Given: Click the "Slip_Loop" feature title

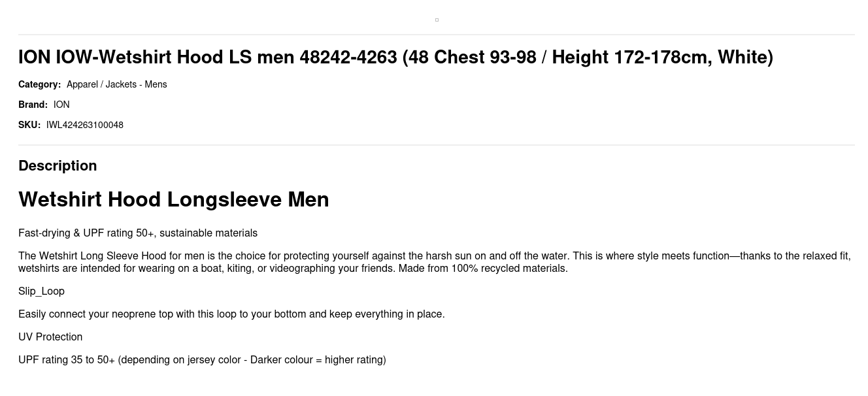Looking at the screenshot, I should pyautogui.click(x=41, y=291).
